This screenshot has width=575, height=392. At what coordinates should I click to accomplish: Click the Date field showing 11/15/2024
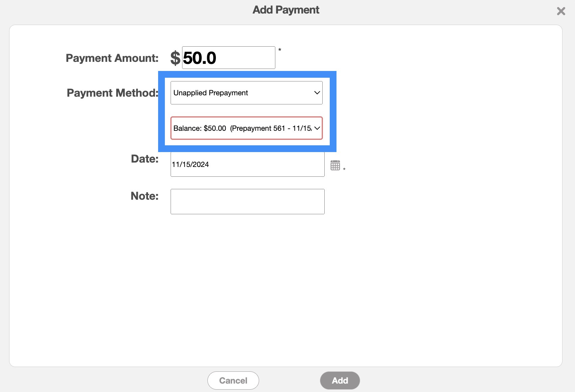tap(247, 165)
